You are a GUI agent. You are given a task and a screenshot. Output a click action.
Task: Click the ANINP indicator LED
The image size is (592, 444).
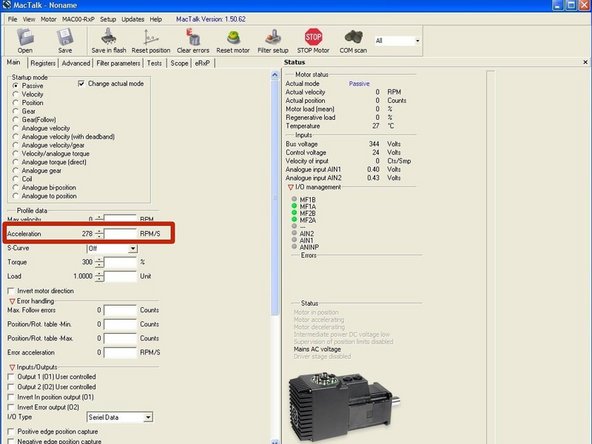coord(294,247)
